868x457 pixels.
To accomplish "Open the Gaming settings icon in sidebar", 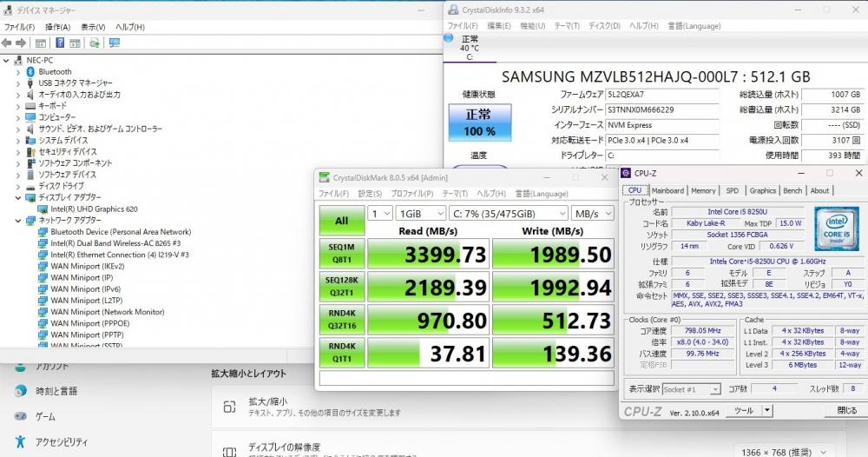I will pos(21,416).
